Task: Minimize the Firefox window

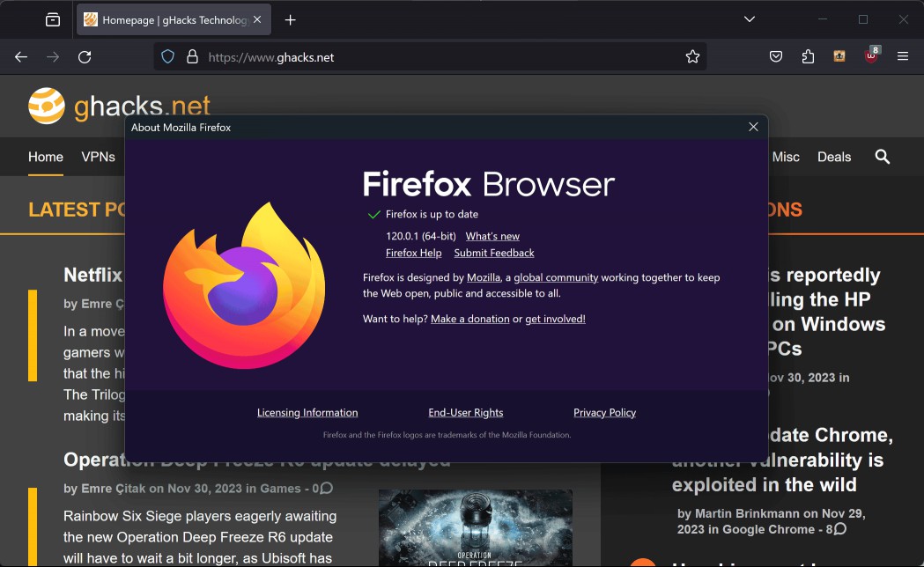Action: point(823,19)
